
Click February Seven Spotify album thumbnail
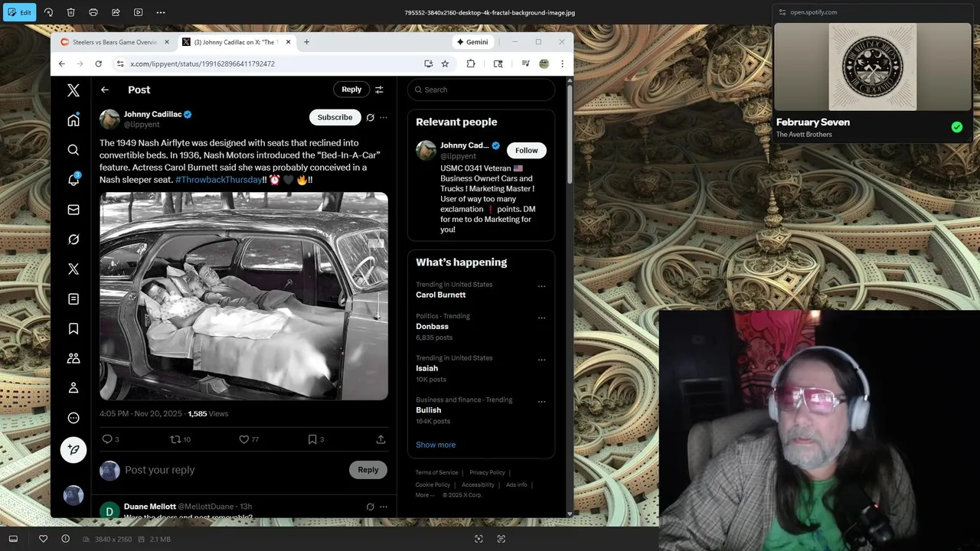coord(873,67)
